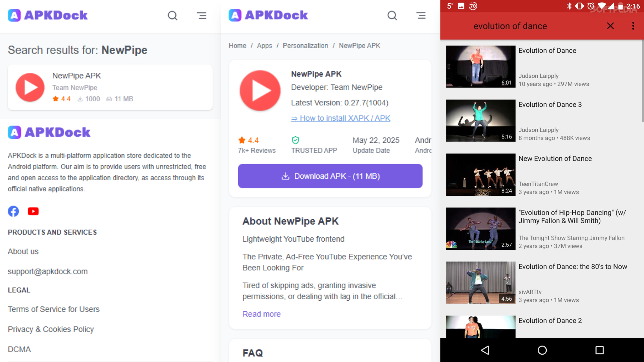
Task: Click Download APK - (11 MB) button
Action: pyautogui.click(x=330, y=176)
